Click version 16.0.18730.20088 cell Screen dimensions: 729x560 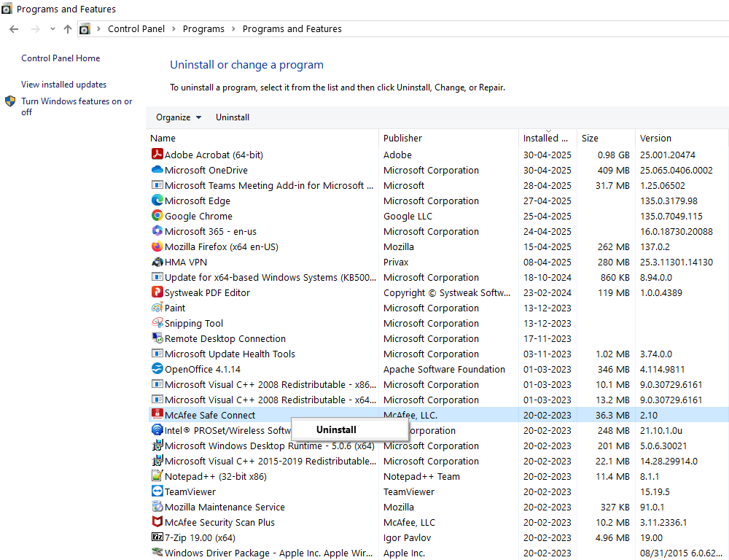pos(676,231)
